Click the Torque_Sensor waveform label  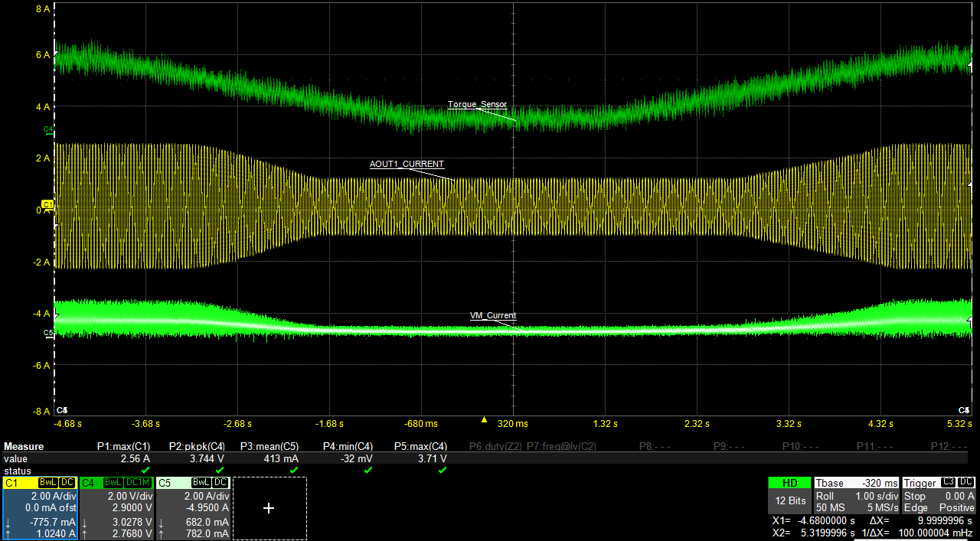click(477, 105)
